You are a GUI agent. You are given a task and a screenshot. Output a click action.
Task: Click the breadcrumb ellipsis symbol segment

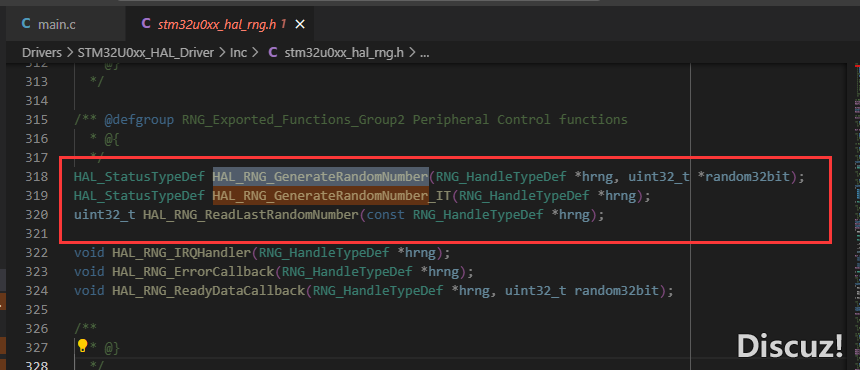(424, 53)
